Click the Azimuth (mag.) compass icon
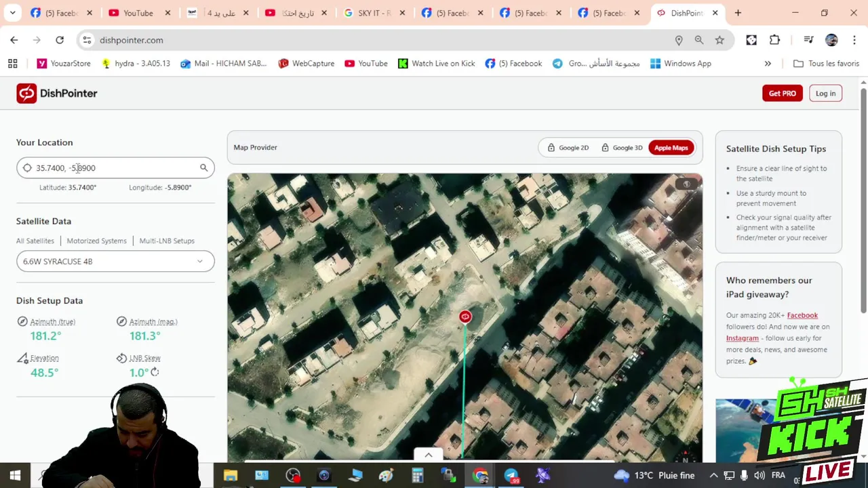This screenshot has width=868, height=488. [121, 322]
